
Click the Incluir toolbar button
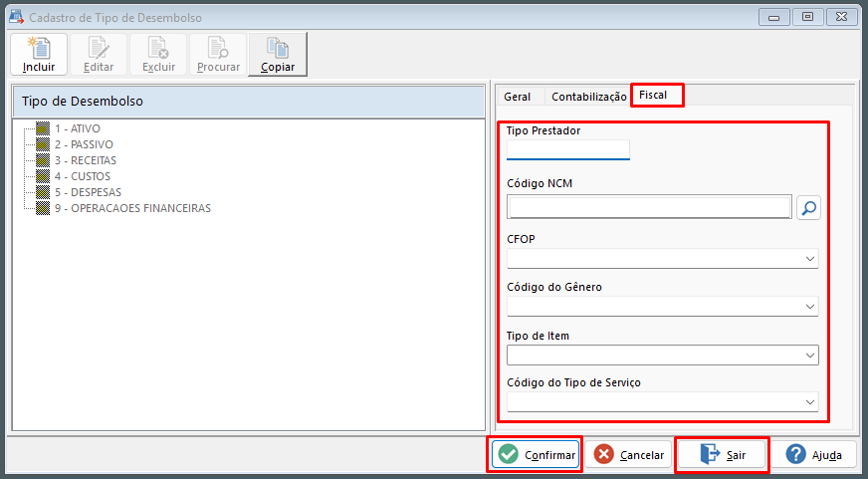(39, 54)
